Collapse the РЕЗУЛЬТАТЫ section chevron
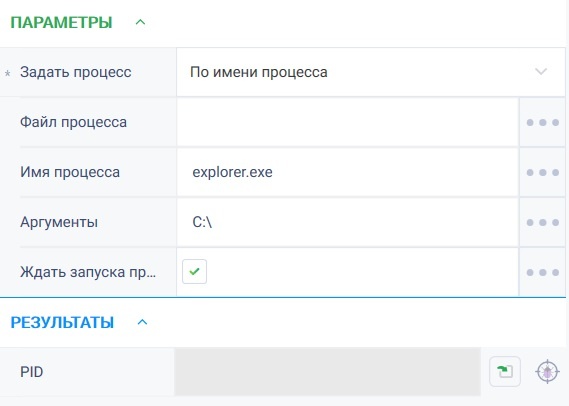The image size is (569, 406). click(142, 322)
